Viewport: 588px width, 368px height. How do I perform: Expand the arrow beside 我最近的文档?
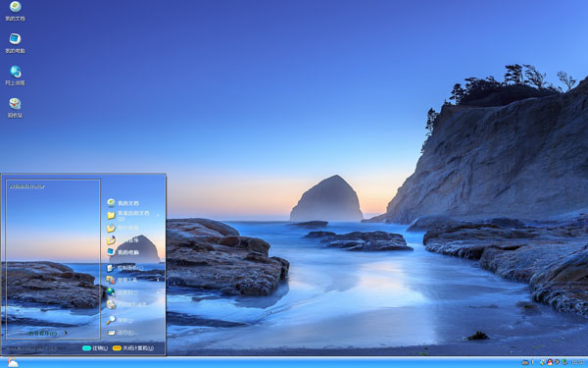click(158, 216)
